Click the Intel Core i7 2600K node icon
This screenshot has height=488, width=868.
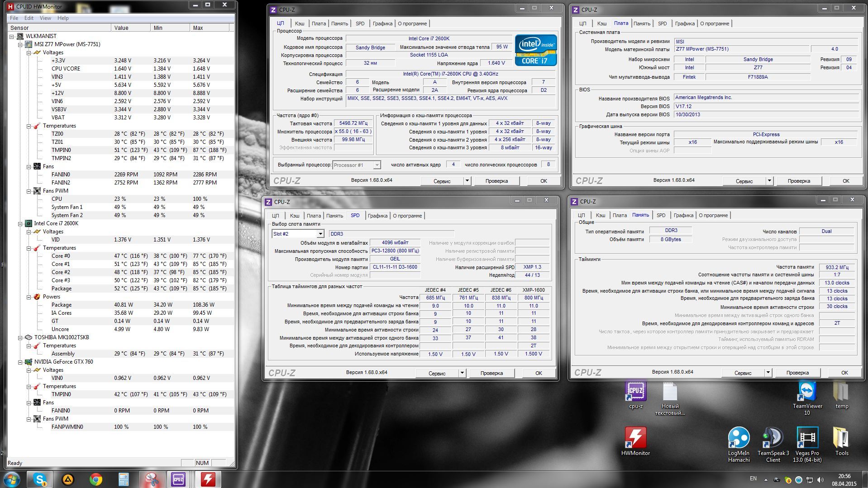28,223
